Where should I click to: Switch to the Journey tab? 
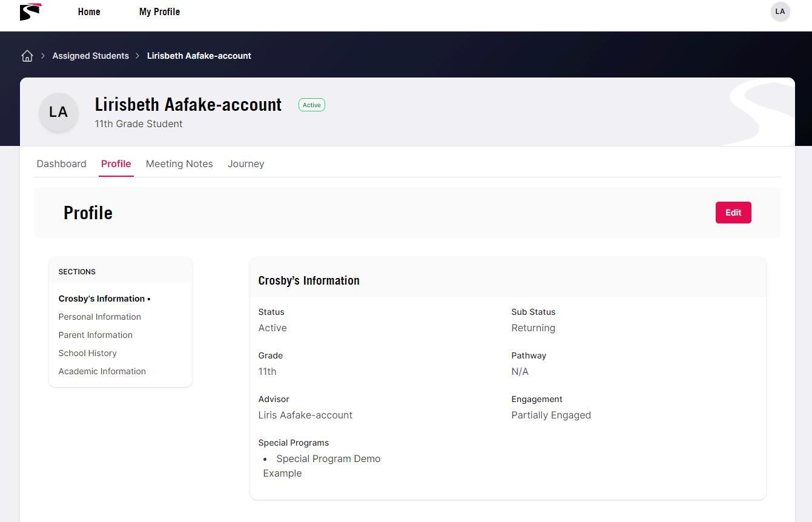[x=246, y=164]
